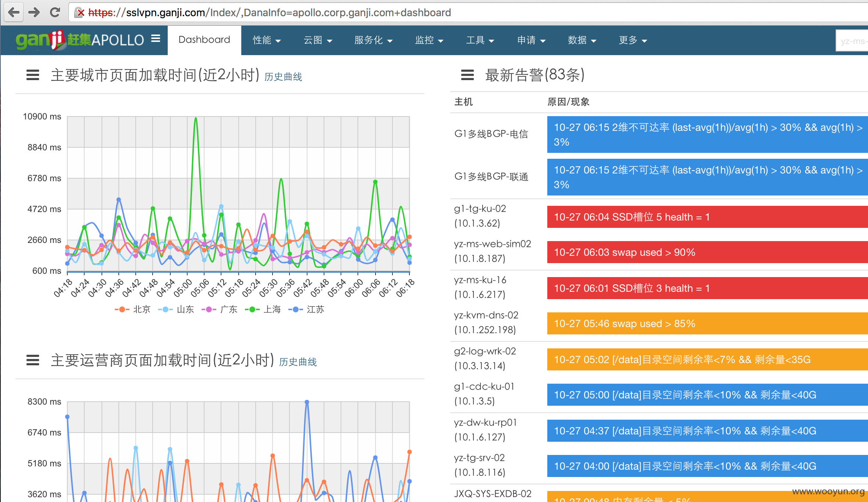Open the 申请 dropdown menu
Viewport: 868px width, 502px height.
pyautogui.click(x=531, y=40)
